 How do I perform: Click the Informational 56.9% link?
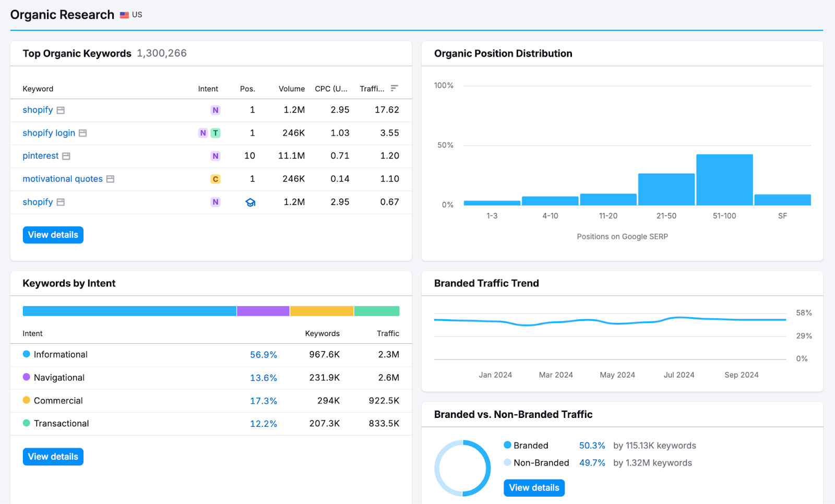264,355
